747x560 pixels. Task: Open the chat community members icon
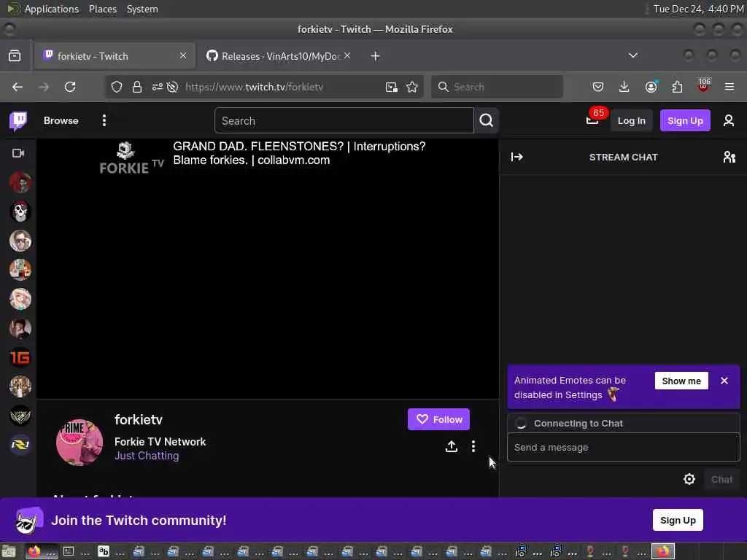click(729, 157)
